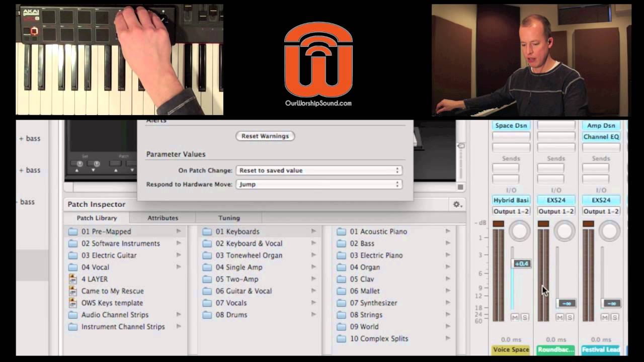Open the Respond to Hardware Move dropdown
The width and height of the screenshot is (644, 362).
coord(318,185)
